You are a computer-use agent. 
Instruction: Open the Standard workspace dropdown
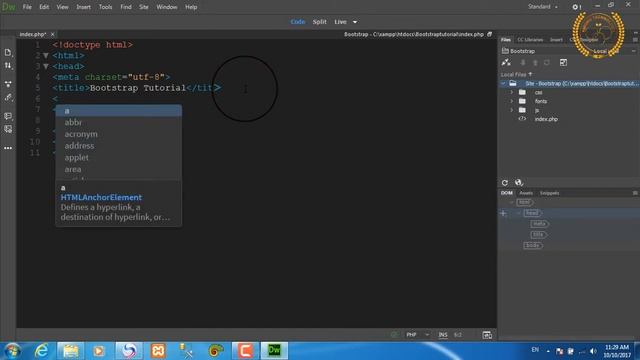pos(543,7)
